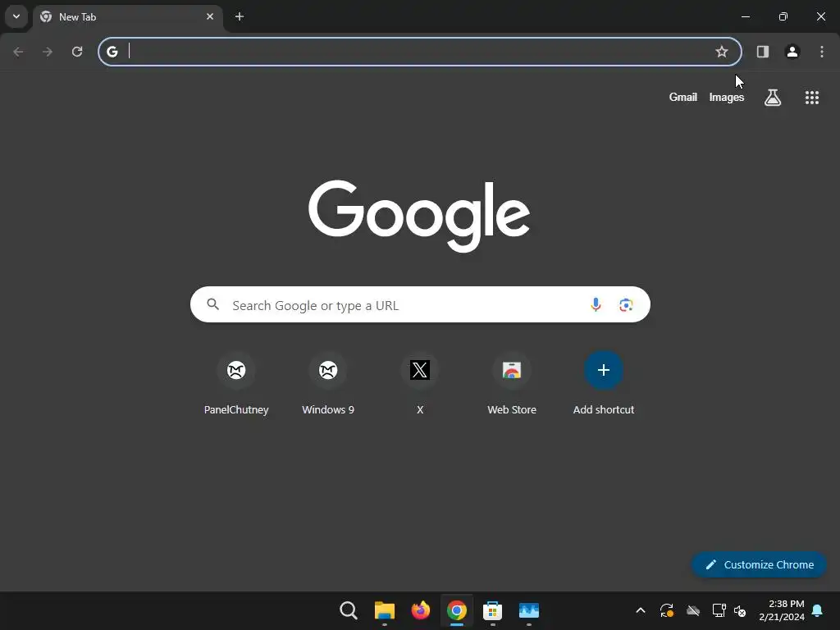Open Images link
840x630 pixels.
pos(727,97)
